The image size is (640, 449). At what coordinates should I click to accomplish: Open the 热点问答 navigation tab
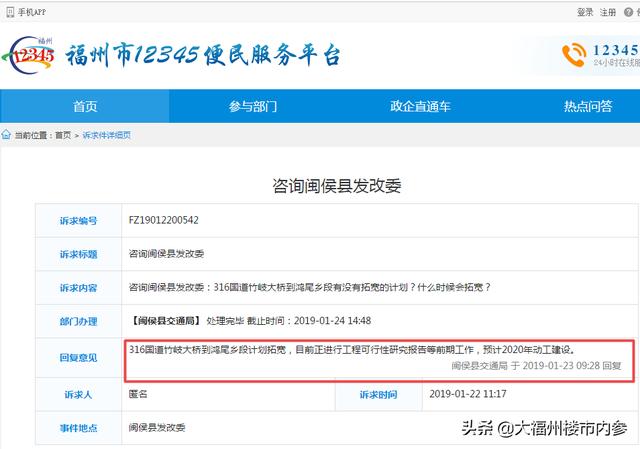click(587, 107)
